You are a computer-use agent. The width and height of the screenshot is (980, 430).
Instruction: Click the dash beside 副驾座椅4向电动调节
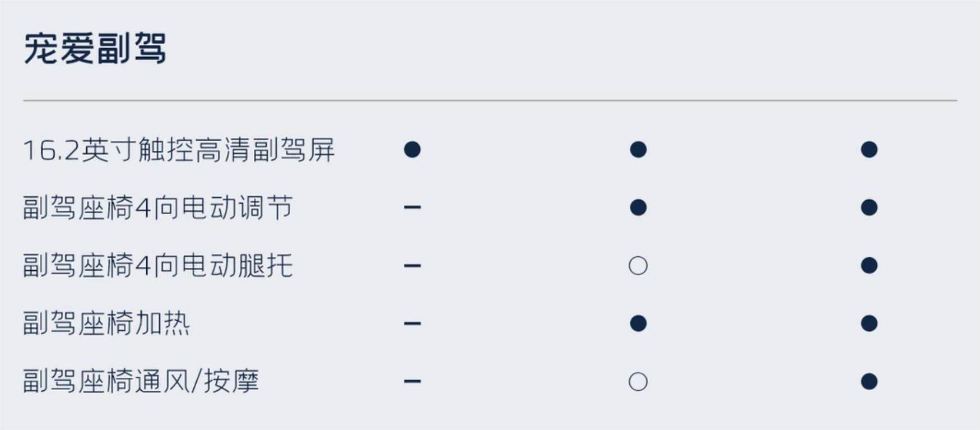[412, 207]
